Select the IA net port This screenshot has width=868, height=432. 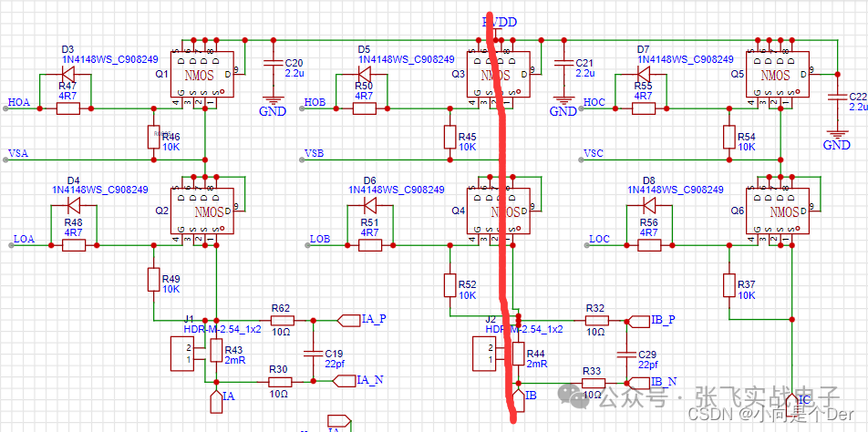[216, 401]
